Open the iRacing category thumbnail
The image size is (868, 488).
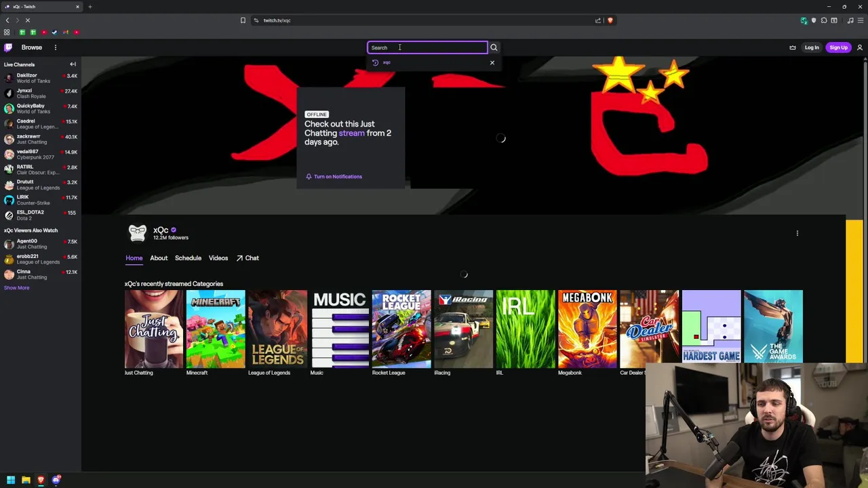click(463, 329)
